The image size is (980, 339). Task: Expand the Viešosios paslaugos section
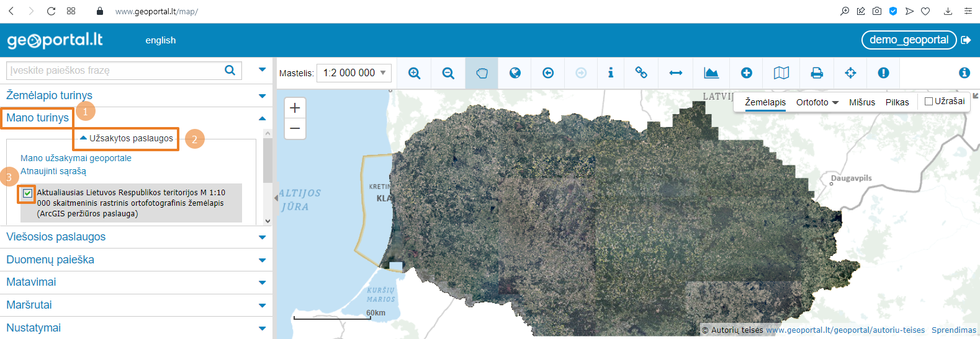[x=56, y=237]
